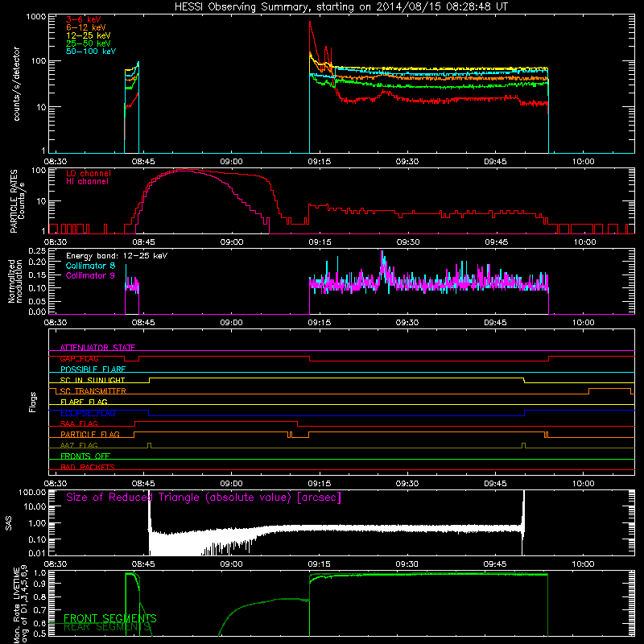
Task: Select the HI channel legend label
Action: click(x=87, y=182)
